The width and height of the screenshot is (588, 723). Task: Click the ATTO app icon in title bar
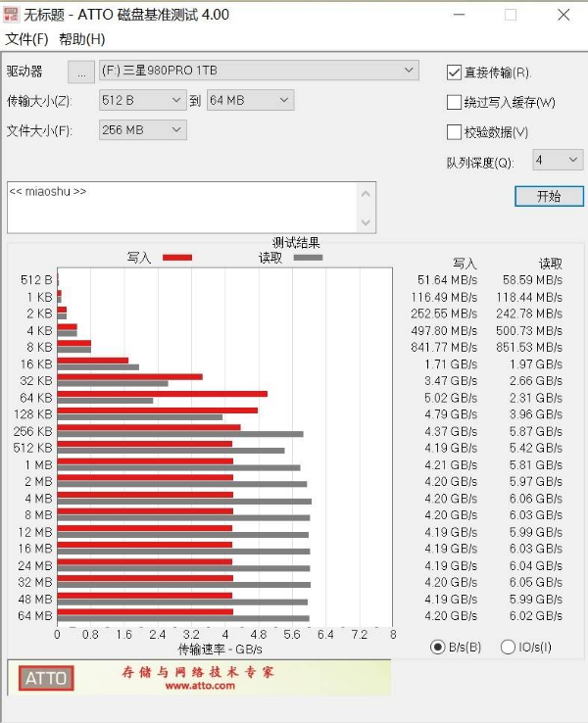pyautogui.click(x=11, y=15)
